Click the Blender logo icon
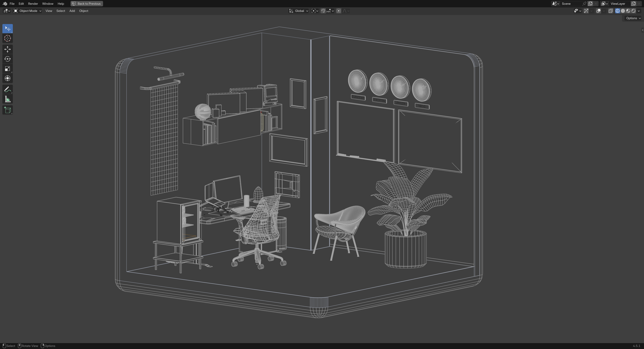Screen dimensions: 644x349 pyautogui.click(x=5, y=4)
